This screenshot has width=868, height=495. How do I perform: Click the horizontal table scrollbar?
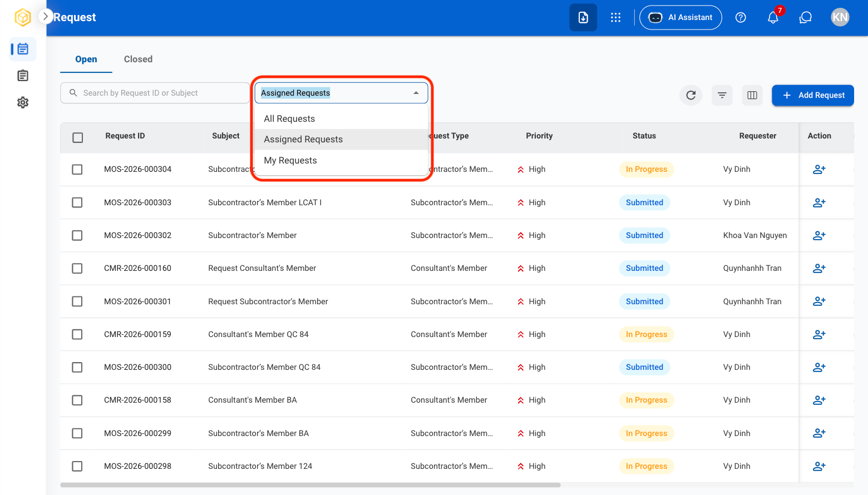pos(310,485)
